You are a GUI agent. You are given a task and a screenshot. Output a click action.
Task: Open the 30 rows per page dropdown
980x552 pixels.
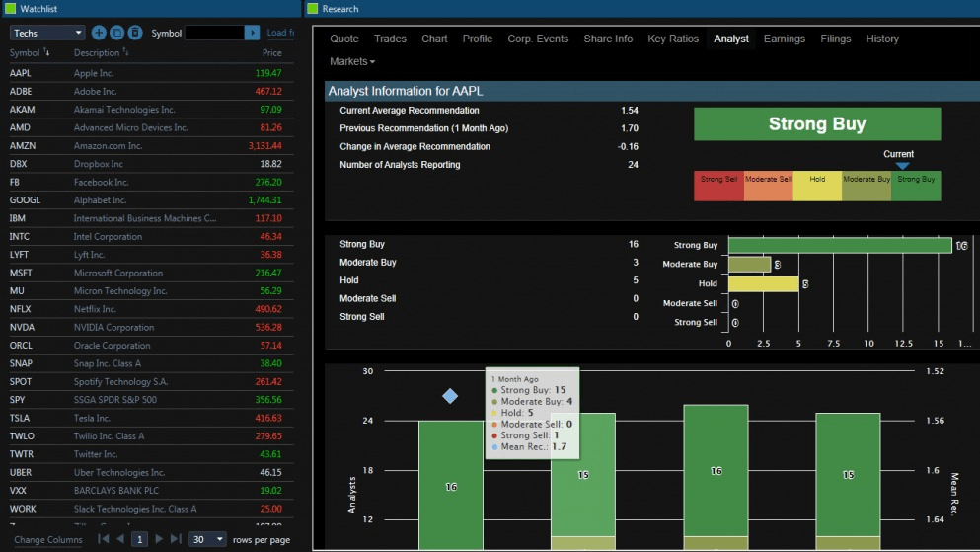207,539
